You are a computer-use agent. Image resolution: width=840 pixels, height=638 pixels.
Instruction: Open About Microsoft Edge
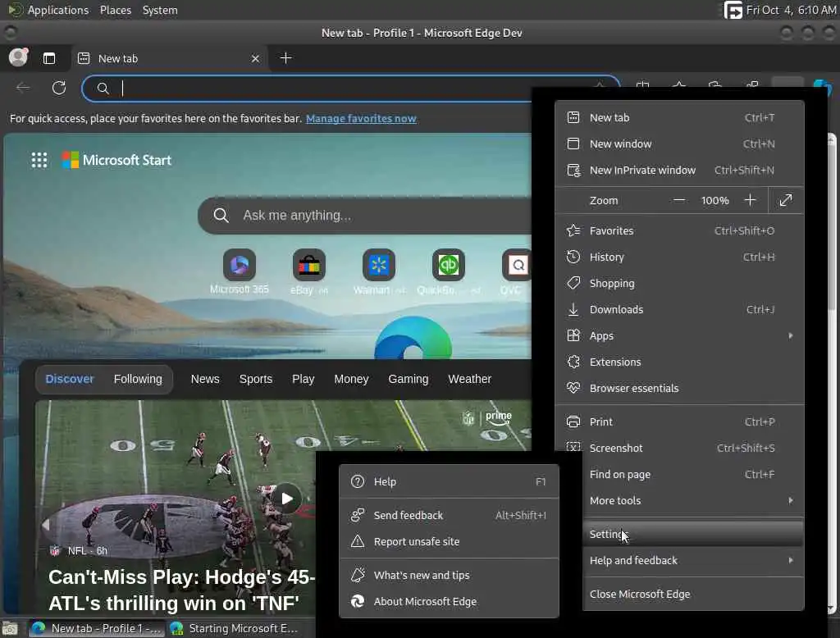click(x=449, y=602)
